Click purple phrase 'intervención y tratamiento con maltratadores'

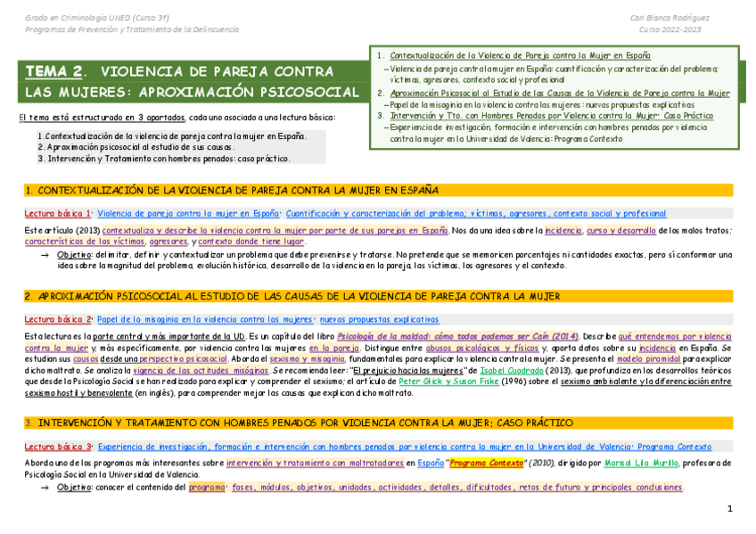315,463
